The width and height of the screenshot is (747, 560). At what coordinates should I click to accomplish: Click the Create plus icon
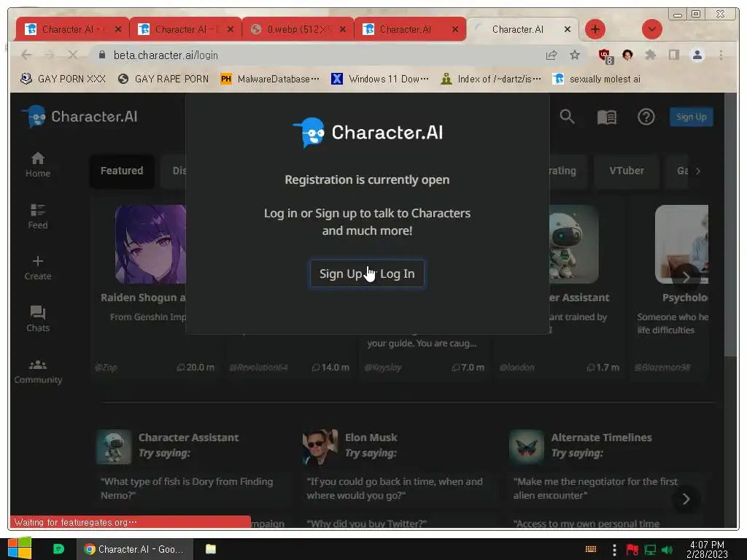coord(38,261)
